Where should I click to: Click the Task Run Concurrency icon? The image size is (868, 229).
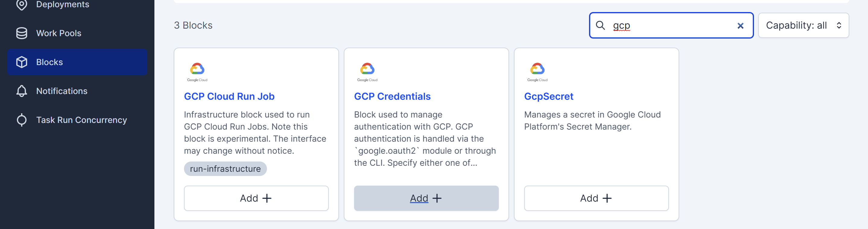click(x=22, y=120)
